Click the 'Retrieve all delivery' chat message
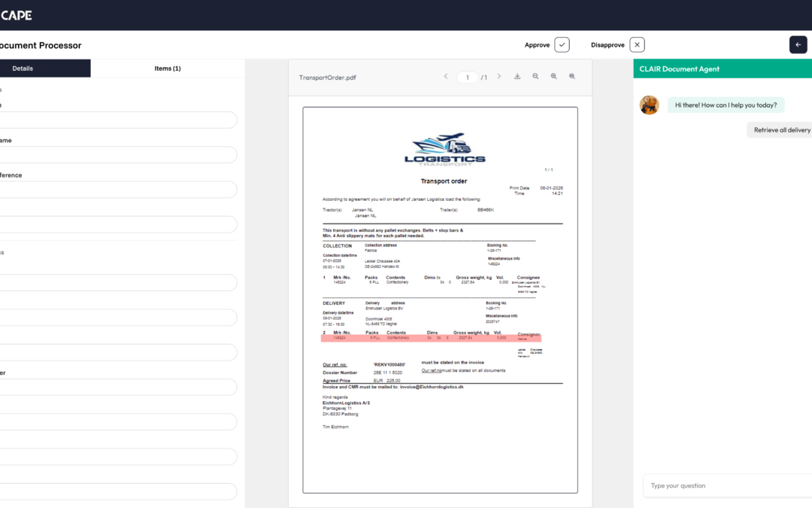Image resolution: width=812 pixels, height=508 pixels. pyautogui.click(x=780, y=130)
